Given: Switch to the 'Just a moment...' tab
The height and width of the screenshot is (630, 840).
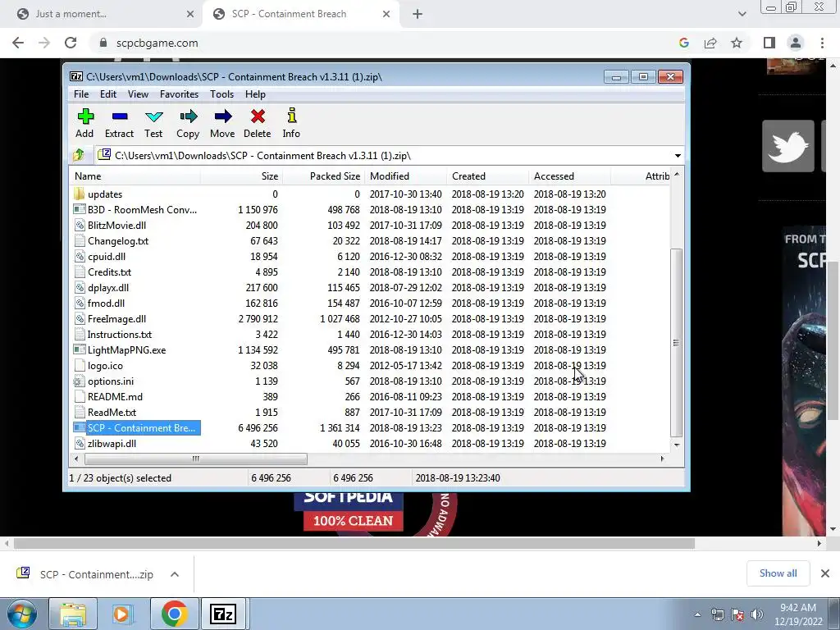Looking at the screenshot, I should [102, 14].
